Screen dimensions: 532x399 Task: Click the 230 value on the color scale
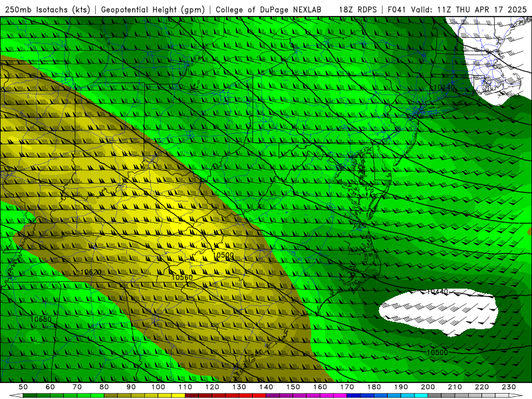509,387
